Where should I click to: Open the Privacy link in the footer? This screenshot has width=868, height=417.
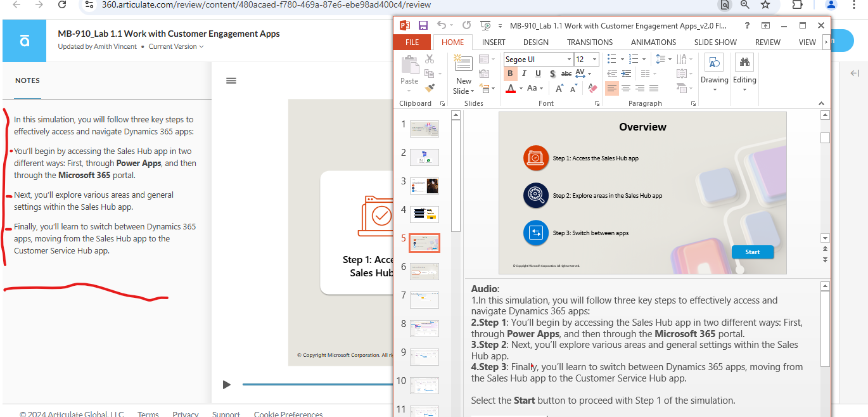(x=186, y=413)
